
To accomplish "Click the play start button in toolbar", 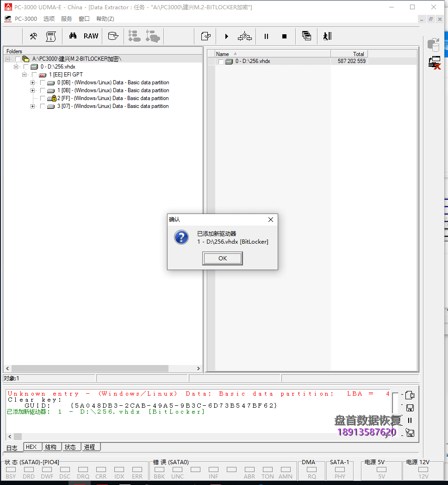I will click(x=226, y=36).
